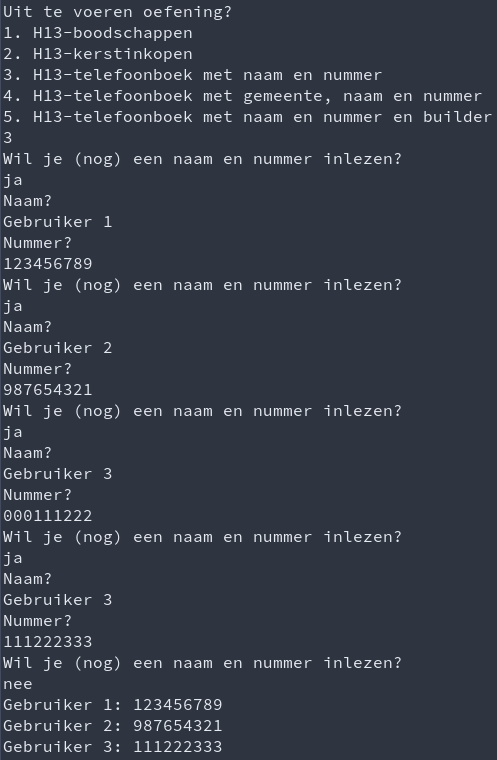Click the "nee" answer line
The width and height of the screenshot is (497, 760).
point(18,684)
